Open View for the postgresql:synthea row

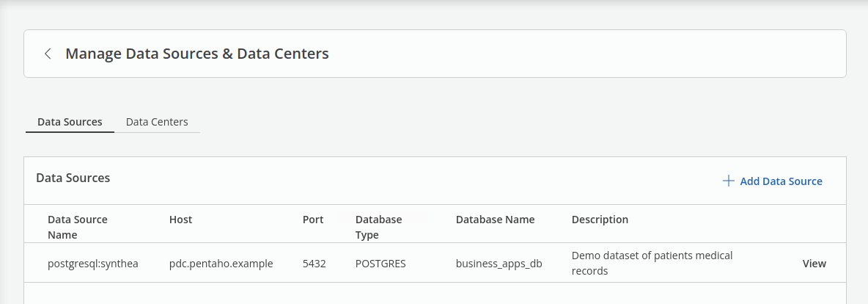(814, 264)
